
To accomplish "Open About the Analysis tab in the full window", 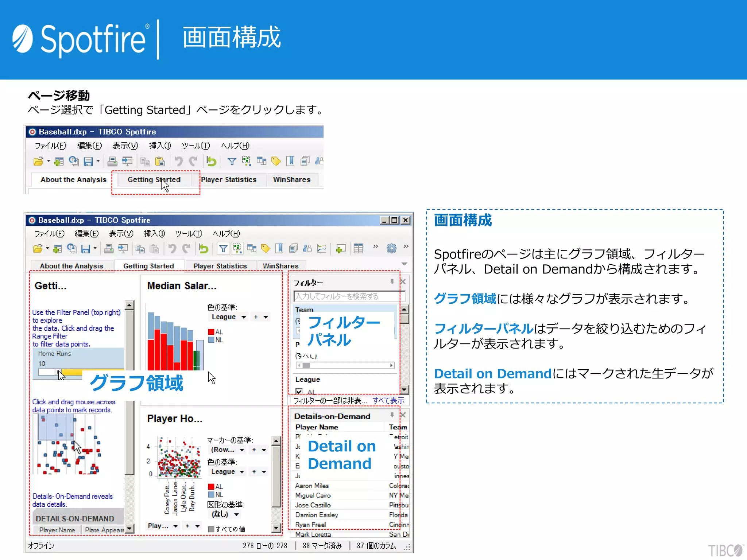I will [71, 266].
